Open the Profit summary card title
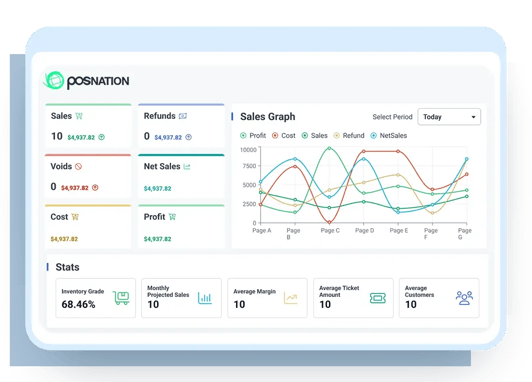The width and height of the screenshot is (532, 382). 154,217
